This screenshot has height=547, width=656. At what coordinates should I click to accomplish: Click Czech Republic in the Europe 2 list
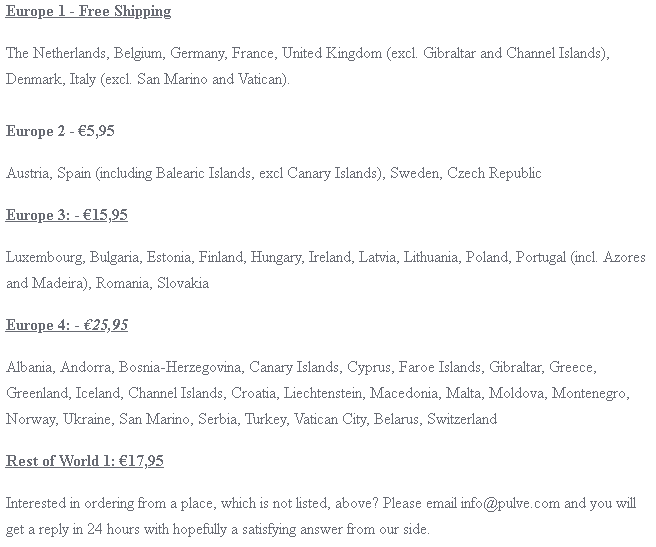coord(494,173)
